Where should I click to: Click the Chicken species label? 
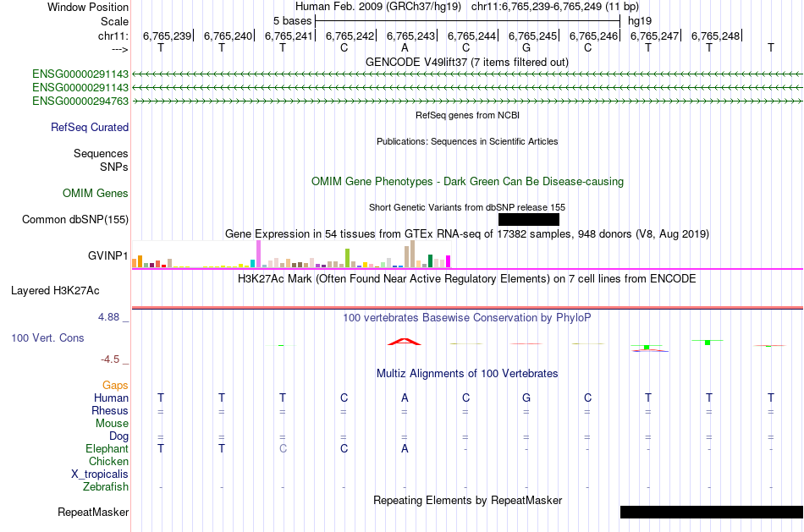pos(108,461)
